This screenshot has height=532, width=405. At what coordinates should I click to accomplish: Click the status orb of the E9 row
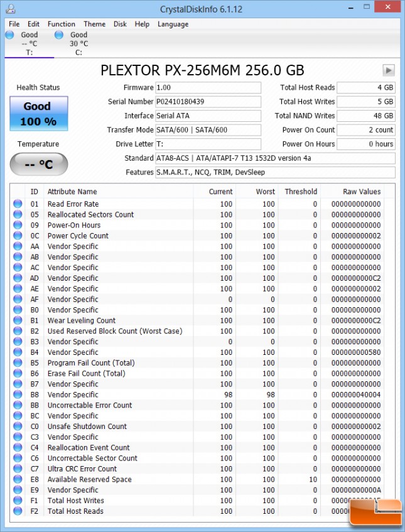(x=18, y=490)
